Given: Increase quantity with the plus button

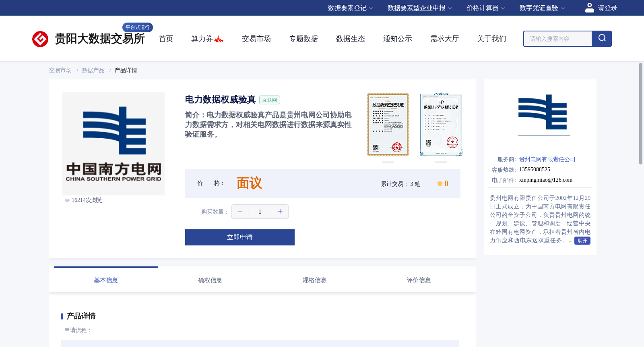Looking at the screenshot, I should [280, 212].
